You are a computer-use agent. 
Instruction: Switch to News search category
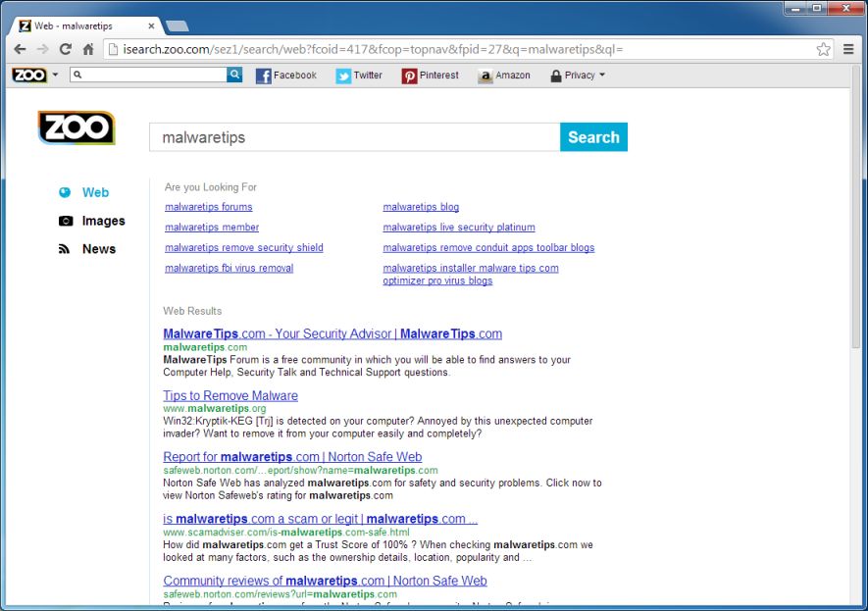[x=87, y=249]
